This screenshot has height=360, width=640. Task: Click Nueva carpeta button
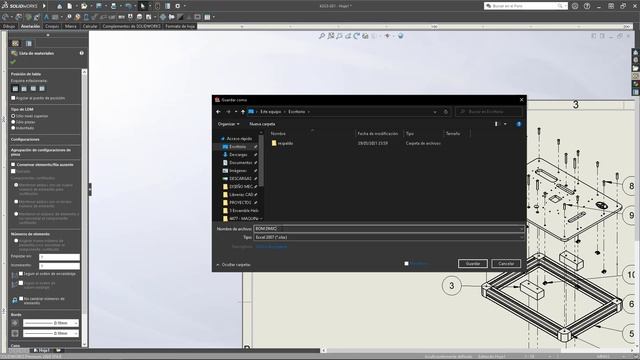[262, 124]
